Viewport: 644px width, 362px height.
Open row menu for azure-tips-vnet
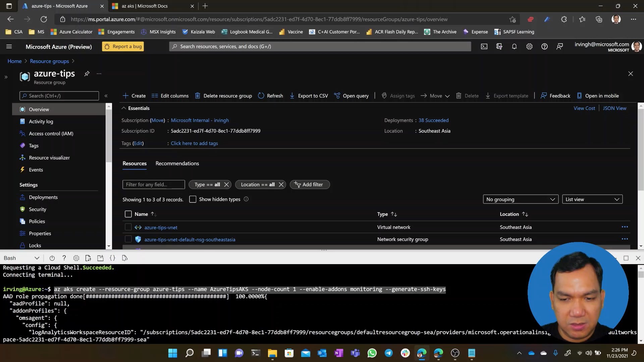click(x=625, y=227)
